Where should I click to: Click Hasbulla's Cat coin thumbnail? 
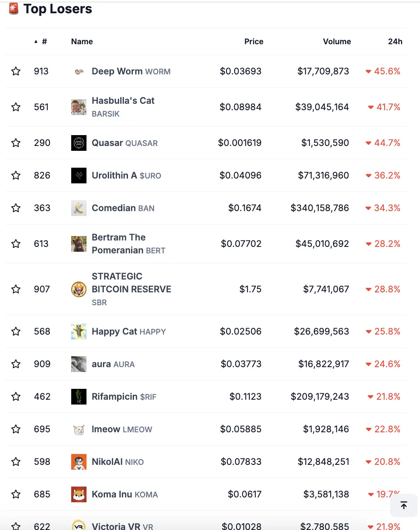(79, 107)
